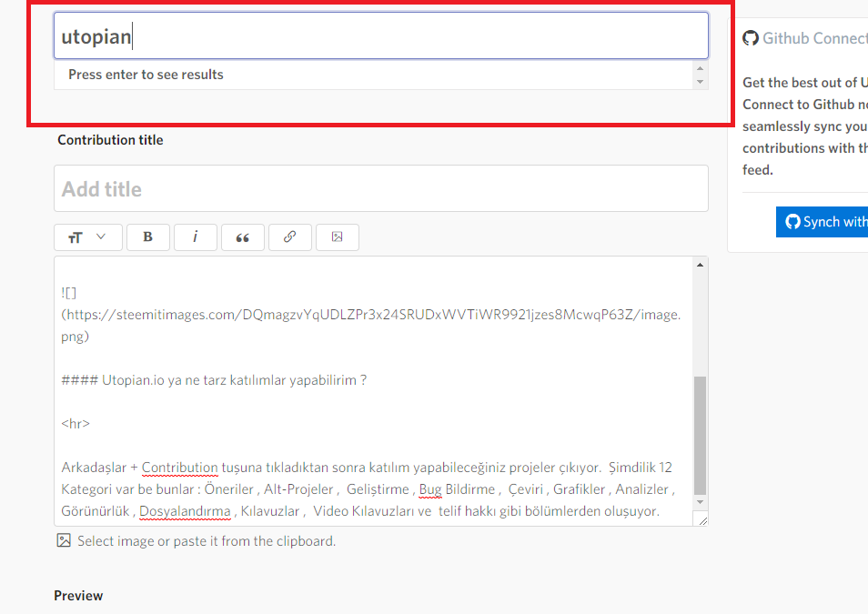Click the 'Contribution title' label
This screenshot has height=614, width=868.
[x=110, y=140]
